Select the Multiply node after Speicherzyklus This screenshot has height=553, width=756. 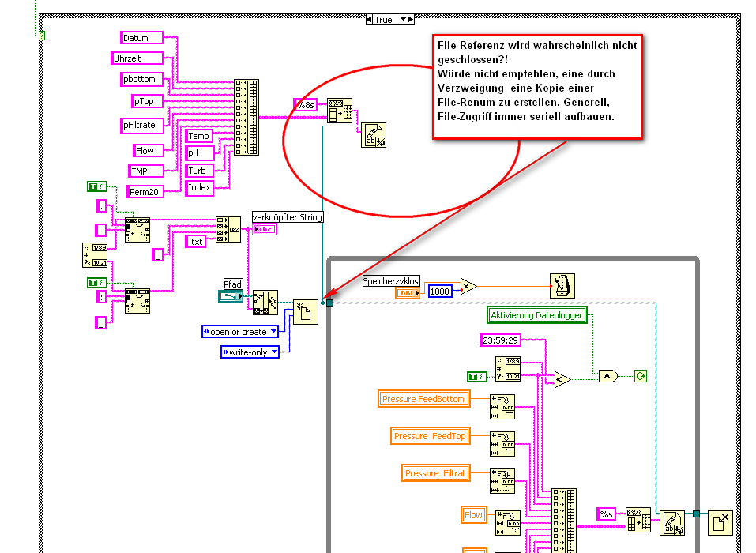point(468,287)
